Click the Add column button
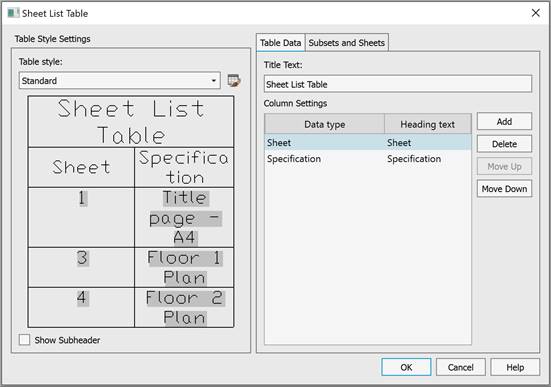 coord(504,122)
